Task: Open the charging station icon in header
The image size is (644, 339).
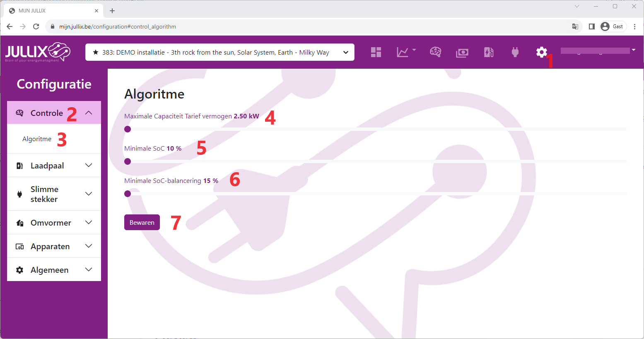Action: [x=489, y=52]
